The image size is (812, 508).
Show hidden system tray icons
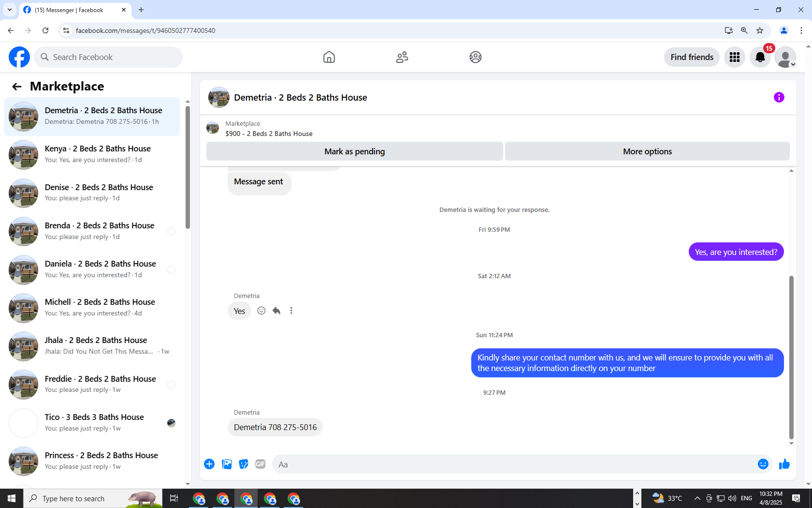697,498
